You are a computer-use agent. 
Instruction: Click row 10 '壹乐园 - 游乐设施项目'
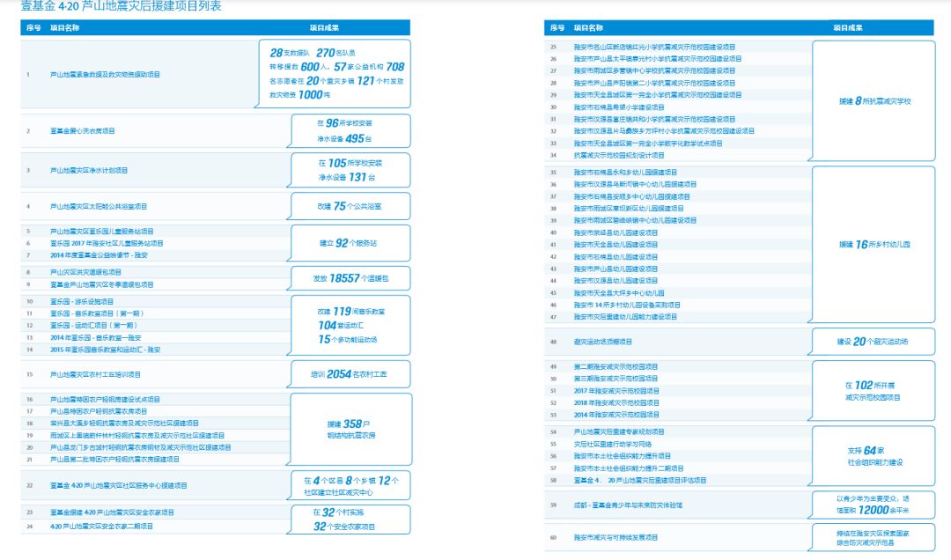tap(81, 301)
